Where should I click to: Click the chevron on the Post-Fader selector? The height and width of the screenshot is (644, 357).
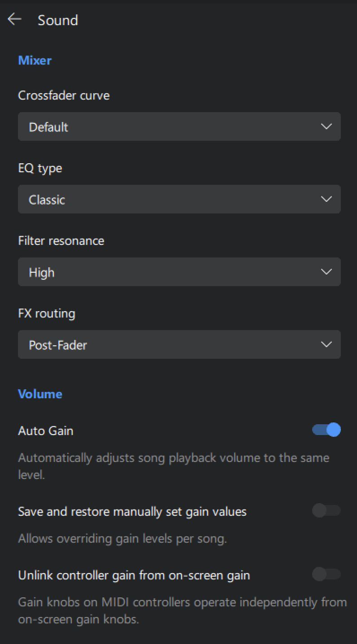(326, 344)
